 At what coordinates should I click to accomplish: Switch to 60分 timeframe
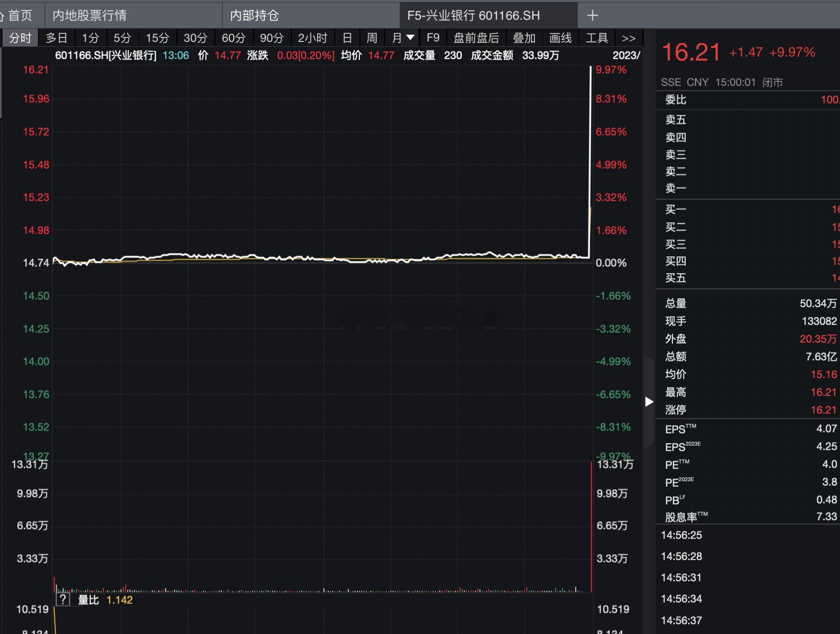point(233,38)
